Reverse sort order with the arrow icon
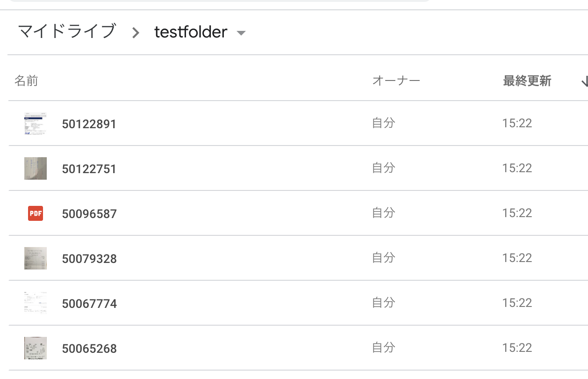Viewport: 588px width, 379px height. [x=584, y=82]
